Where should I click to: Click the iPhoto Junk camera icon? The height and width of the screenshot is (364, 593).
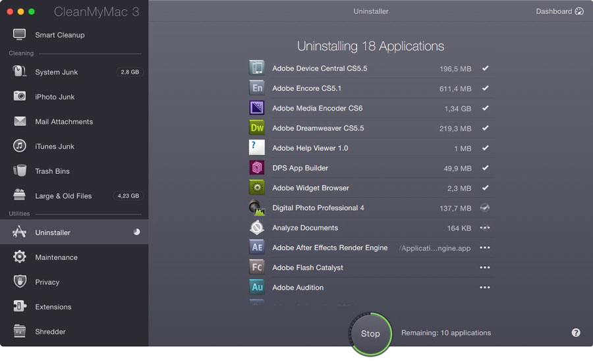coord(20,96)
